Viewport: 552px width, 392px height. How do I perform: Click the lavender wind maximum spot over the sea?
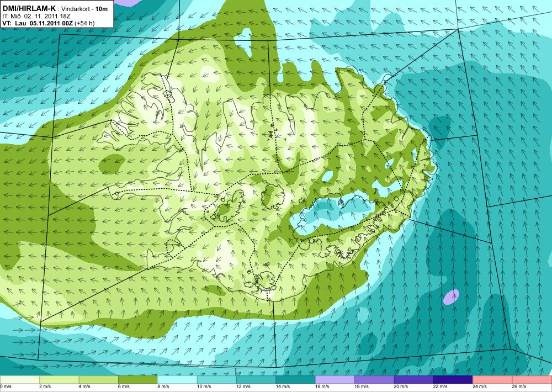point(452,296)
